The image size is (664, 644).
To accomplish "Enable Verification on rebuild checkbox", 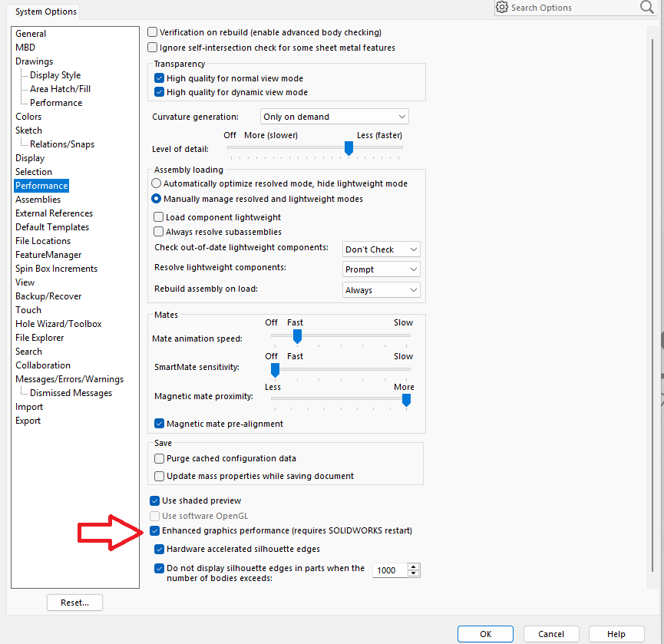I will click(x=153, y=32).
